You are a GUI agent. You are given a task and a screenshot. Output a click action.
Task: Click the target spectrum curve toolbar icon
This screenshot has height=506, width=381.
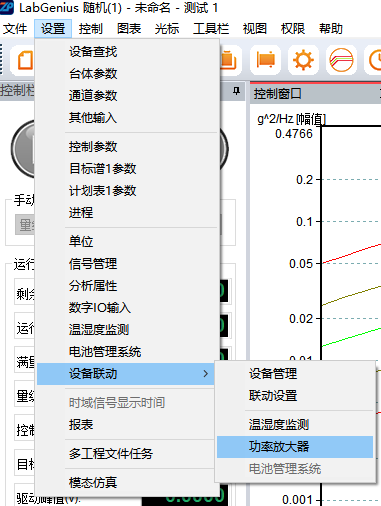(x=341, y=60)
